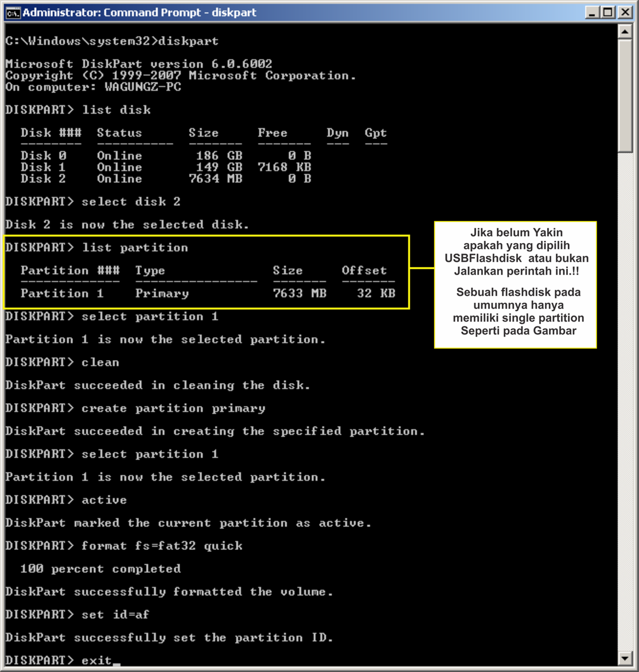Click the 'Dyn' column header
639x672 pixels.
(337, 133)
